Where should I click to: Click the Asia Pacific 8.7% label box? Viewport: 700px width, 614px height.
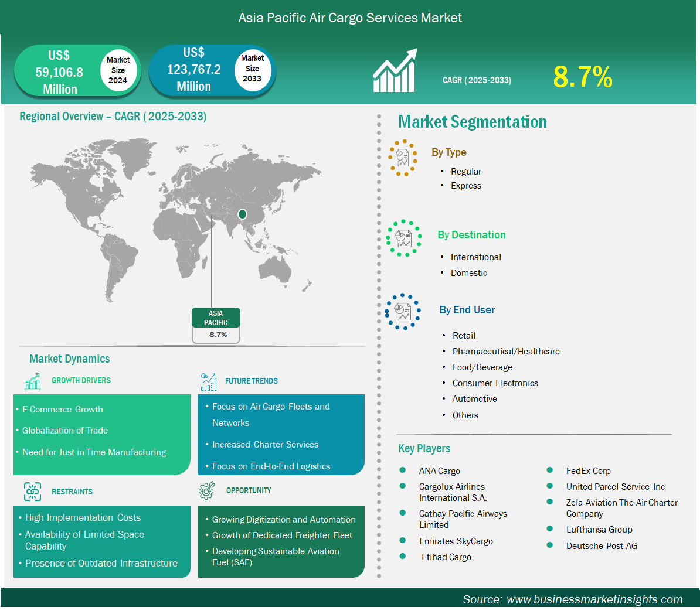coord(216,326)
